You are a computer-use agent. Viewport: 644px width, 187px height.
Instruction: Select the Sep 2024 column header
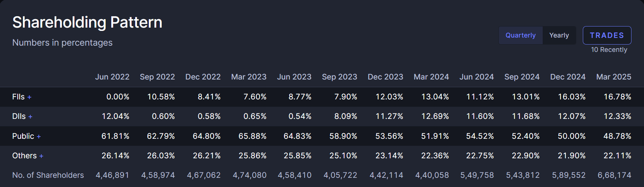522,77
